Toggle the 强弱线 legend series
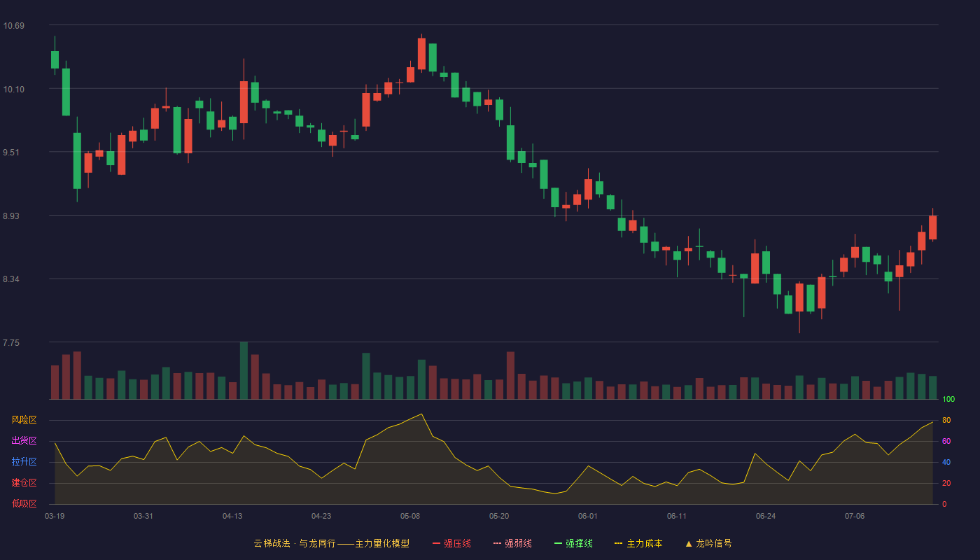Viewport: 980px width, 560px height. coord(512,543)
